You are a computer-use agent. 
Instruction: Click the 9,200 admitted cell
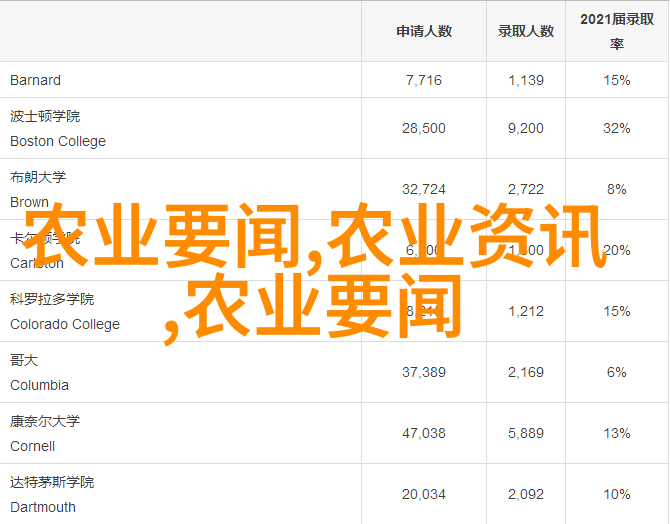pos(526,128)
